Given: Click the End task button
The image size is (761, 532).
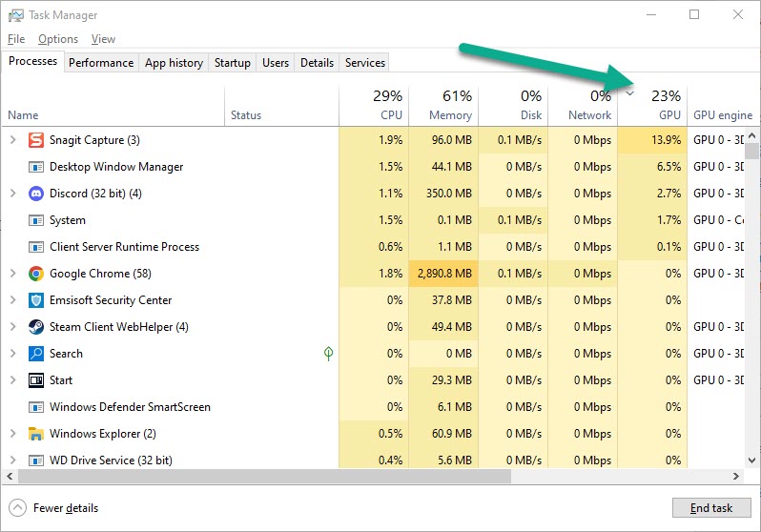Looking at the screenshot, I should click(x=711, y=508).
